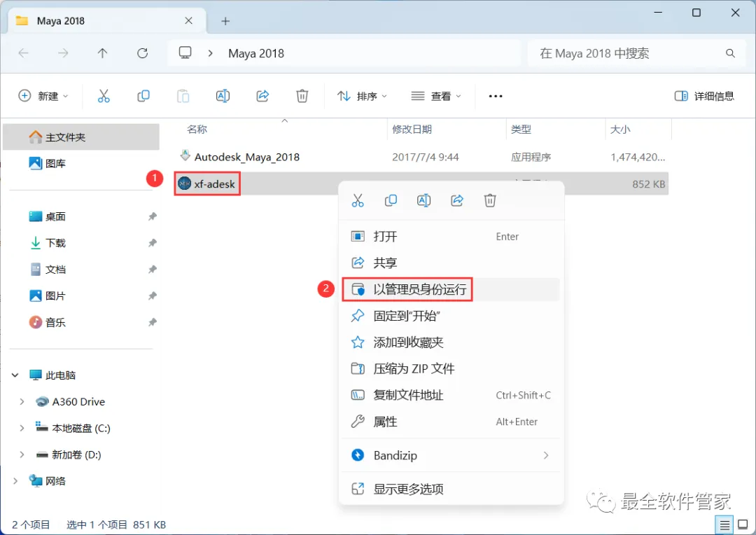The image size is (756, 535).
Task: Open the three-dots more options menu
Action: (496, 96)
